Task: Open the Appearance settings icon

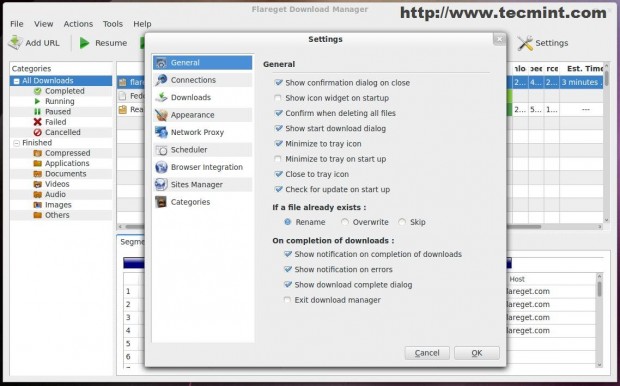Action: point(161,115)
